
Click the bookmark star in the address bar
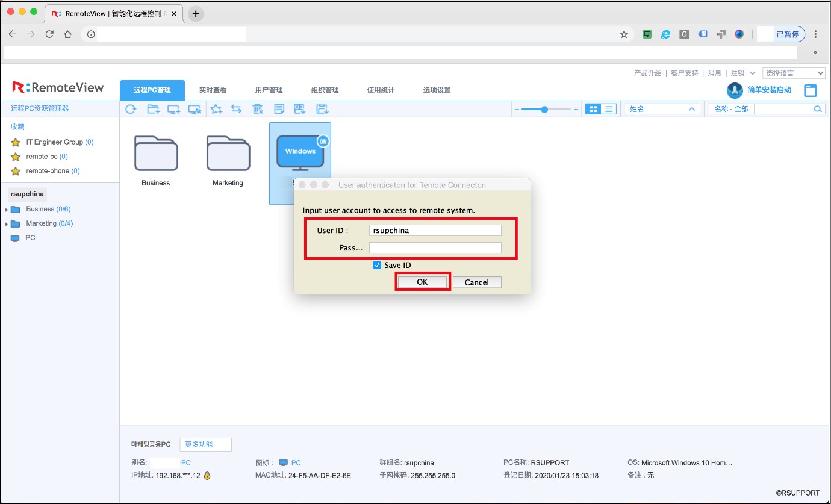624,34
